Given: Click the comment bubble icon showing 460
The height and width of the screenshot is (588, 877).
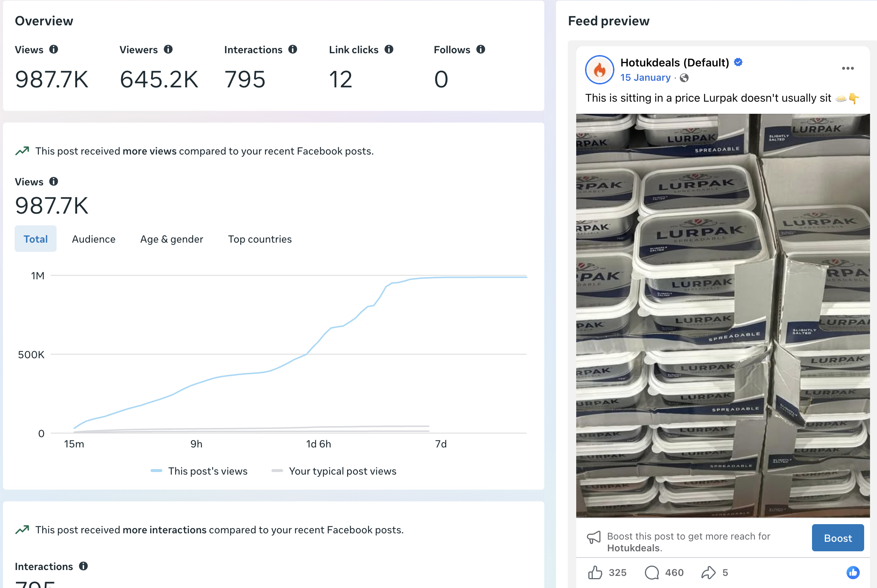Looking at the screenshot, I should [652, 572].
